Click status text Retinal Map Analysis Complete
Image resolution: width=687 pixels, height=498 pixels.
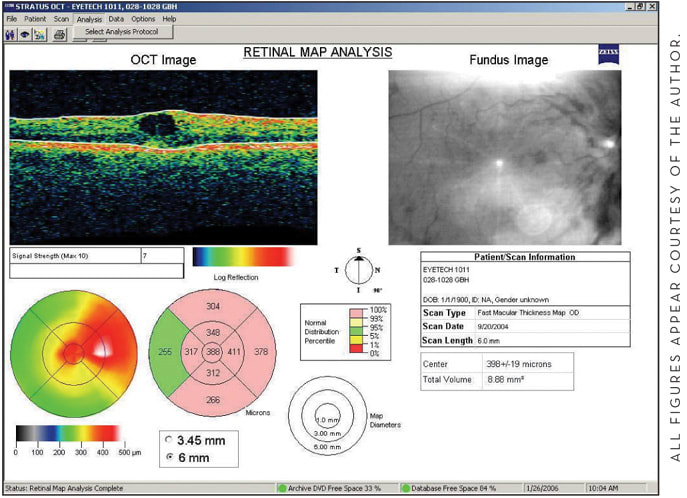coord(64,488)
